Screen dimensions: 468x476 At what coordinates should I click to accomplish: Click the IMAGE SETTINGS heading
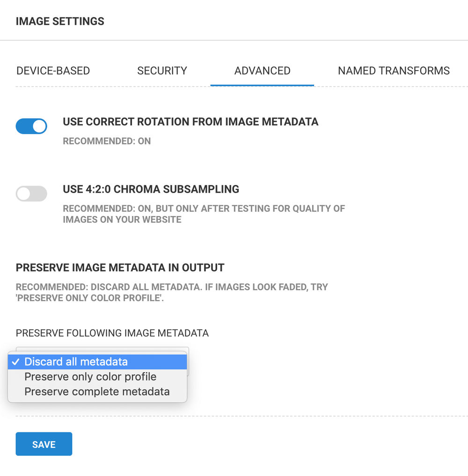tap(60, 21)
